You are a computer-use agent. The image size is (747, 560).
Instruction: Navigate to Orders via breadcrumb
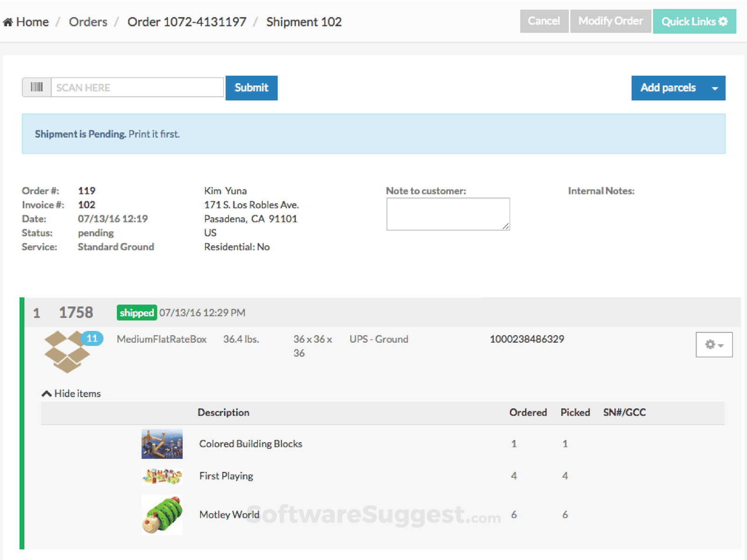pyautogui.click(x=88, y=21)
